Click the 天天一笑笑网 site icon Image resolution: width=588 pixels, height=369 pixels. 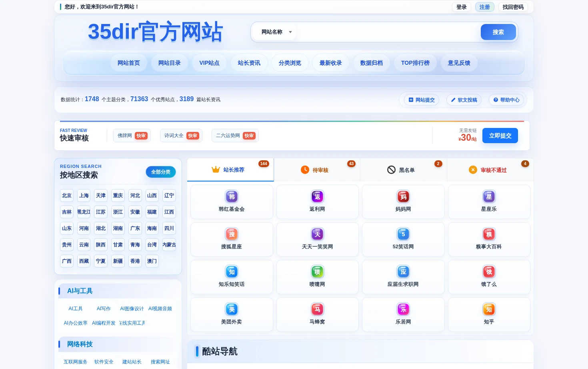(317, 234)
